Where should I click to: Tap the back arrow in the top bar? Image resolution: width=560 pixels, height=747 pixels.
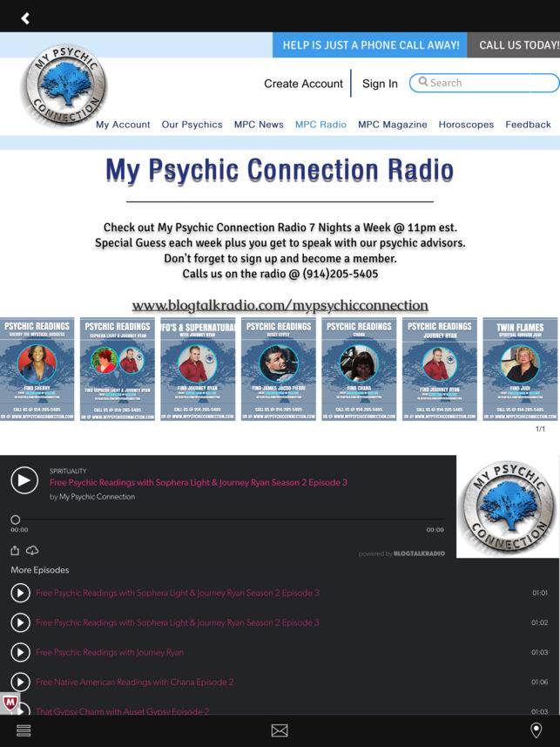[25, 18]
